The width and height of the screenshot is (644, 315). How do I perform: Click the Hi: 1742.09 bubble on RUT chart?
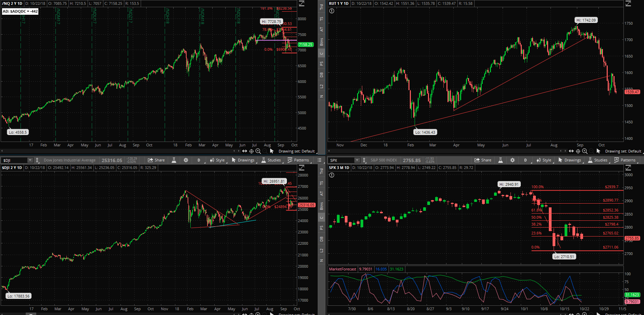[x=586, y=20]
